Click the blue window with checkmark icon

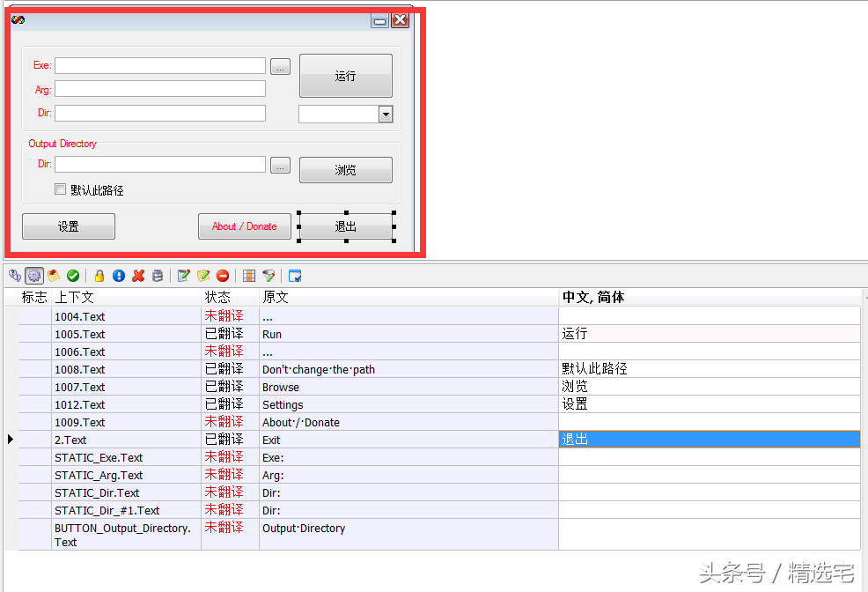[x=295, y=275]
